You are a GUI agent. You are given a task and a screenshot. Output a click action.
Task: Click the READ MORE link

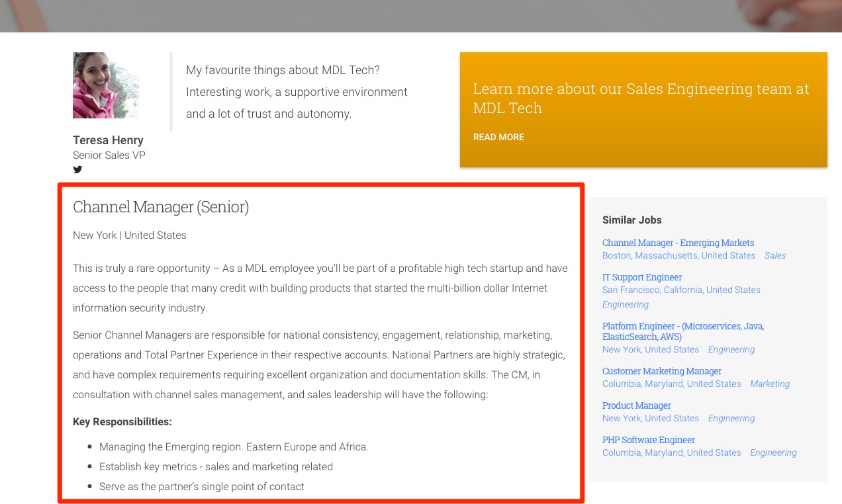[x=498, y=137]
